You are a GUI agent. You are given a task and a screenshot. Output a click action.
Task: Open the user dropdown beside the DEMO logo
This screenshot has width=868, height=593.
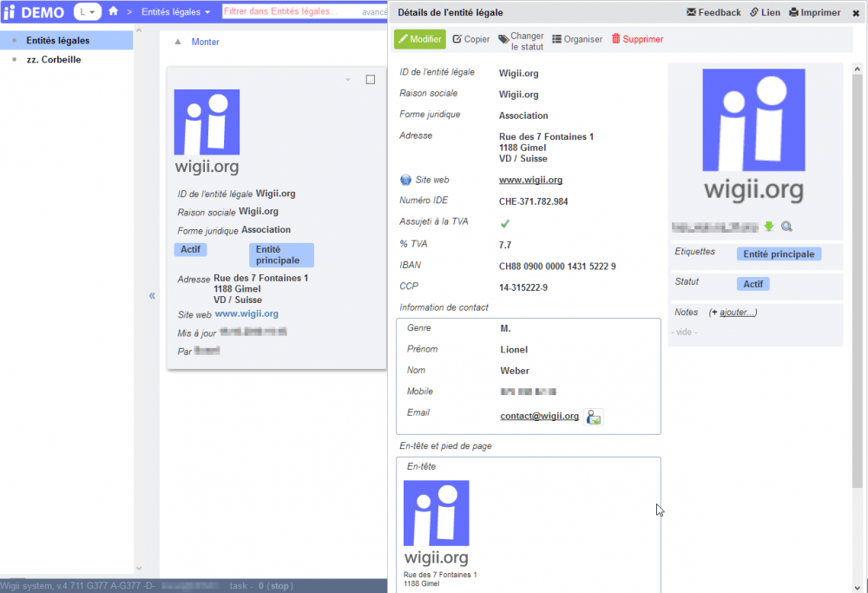click(x=88, y=11)
